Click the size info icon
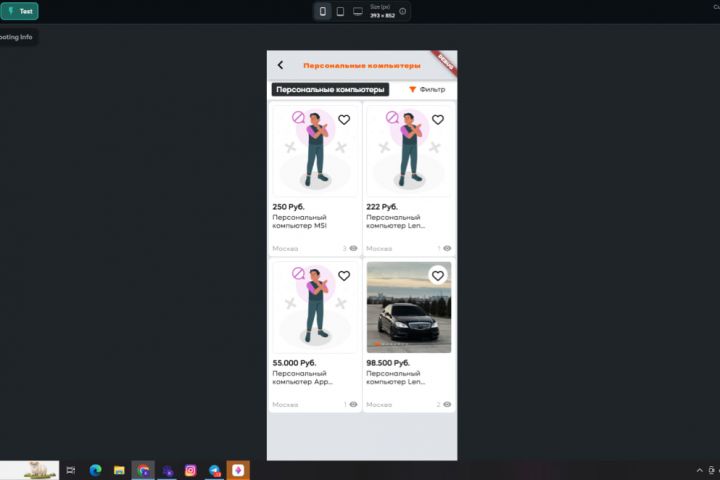Screen dimensions: 720x480 pyautogui.click(x=403, y=11)
